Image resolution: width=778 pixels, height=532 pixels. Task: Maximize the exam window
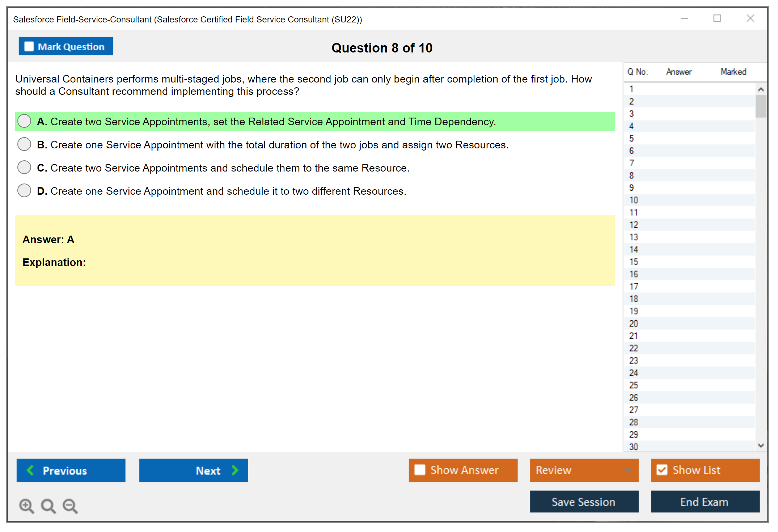tap(717, 18)
